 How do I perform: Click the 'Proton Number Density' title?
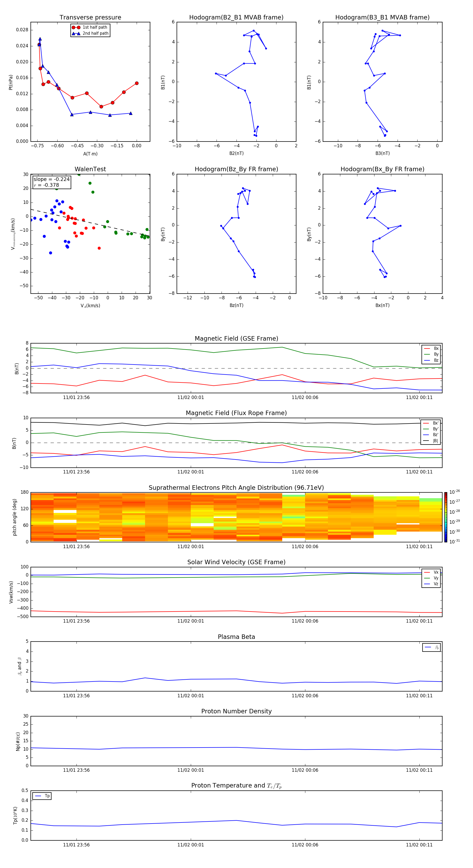pos(236,711)
